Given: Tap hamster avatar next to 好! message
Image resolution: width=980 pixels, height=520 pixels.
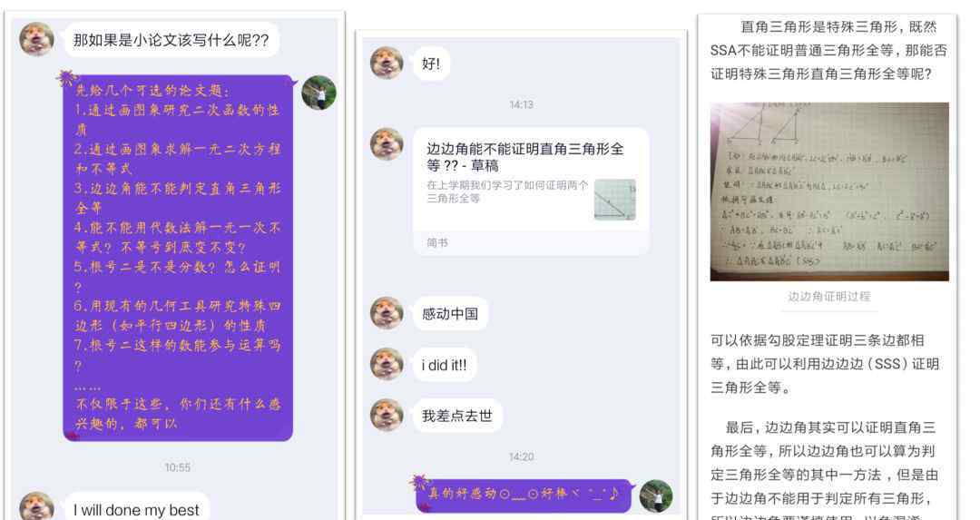Looking at the screenshot, I should point(387,63).
